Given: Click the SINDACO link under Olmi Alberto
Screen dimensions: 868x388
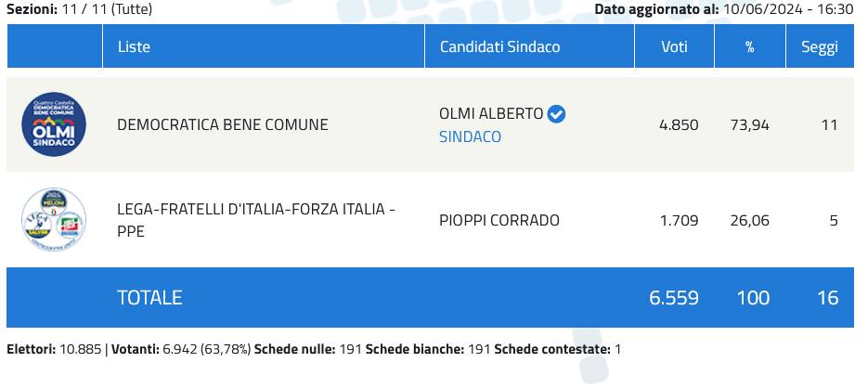Looking at the screenshot, I should pos(470,136).
